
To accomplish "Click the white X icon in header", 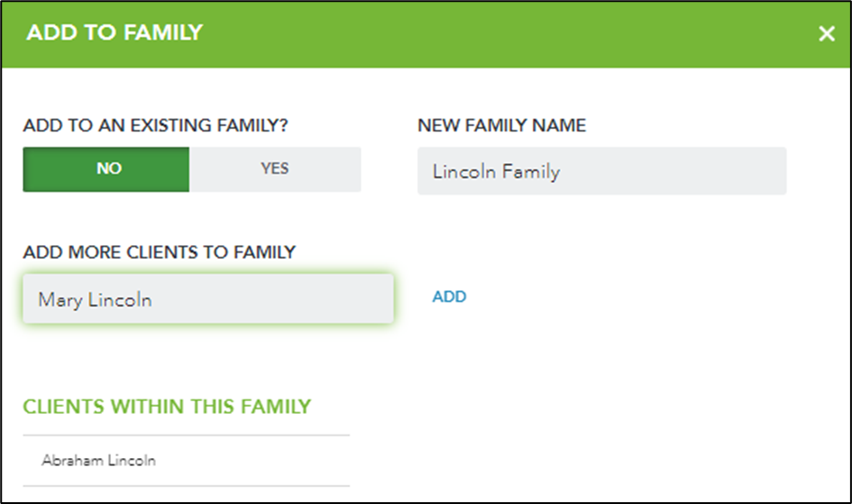I will 827,33.
